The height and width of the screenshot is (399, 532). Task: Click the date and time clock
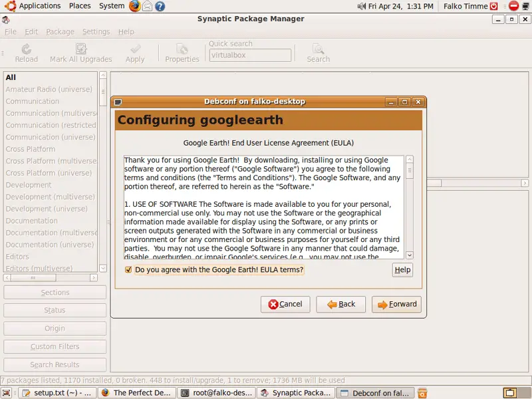(401, 6)
